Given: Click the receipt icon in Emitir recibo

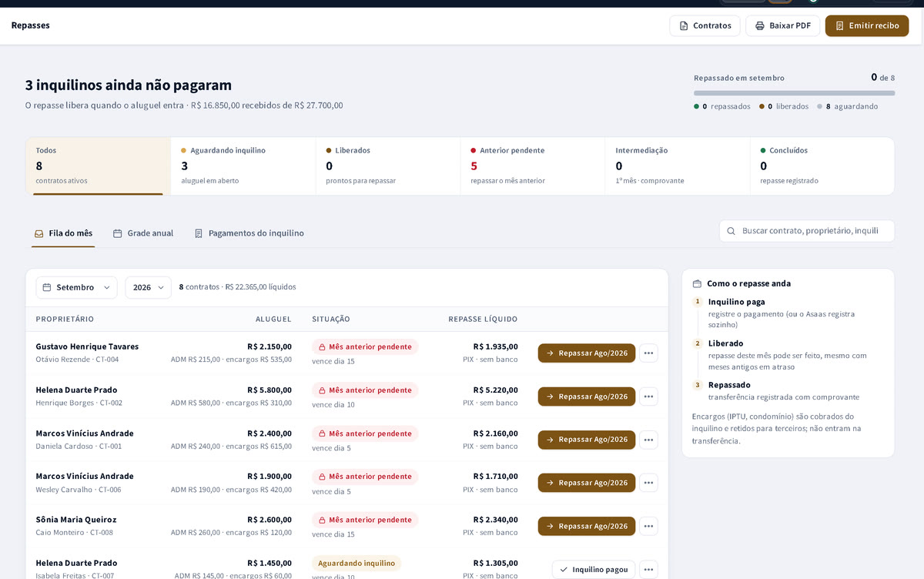Looking at the screenshot, I should coord(839,25).
